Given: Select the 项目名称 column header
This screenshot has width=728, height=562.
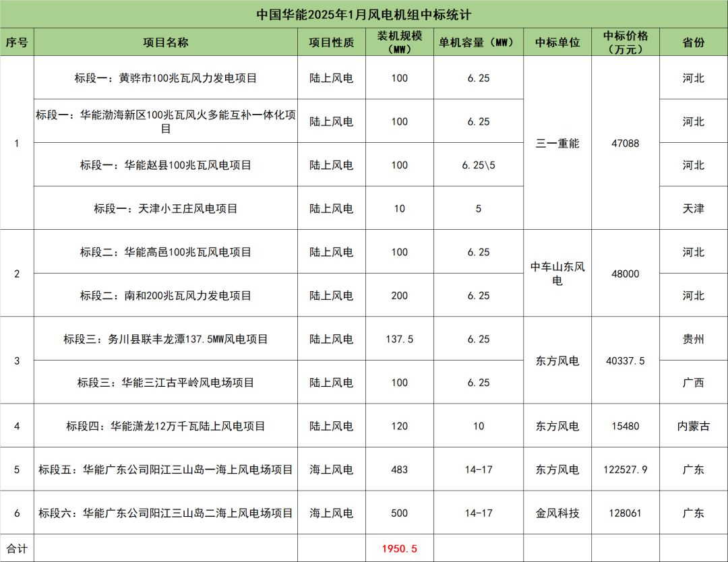Looking at the screenshot, I should pyautogui.click(x=166, y=42).
